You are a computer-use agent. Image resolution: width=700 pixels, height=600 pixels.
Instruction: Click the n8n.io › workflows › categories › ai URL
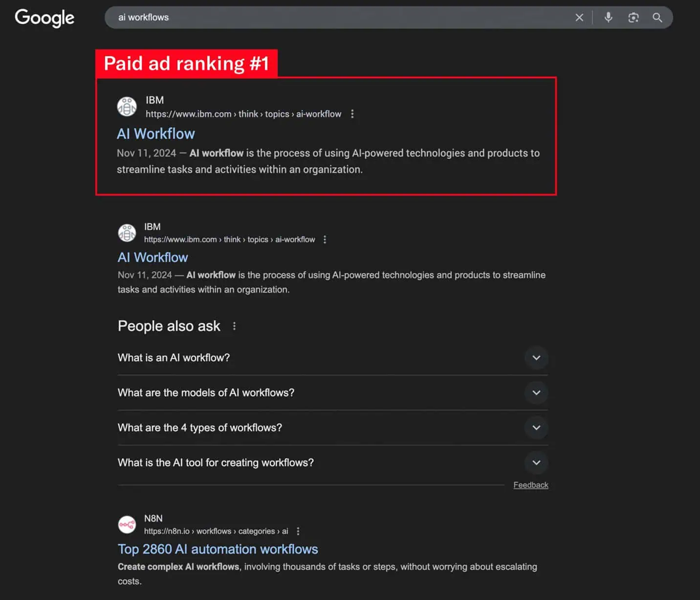pos(216,531)
